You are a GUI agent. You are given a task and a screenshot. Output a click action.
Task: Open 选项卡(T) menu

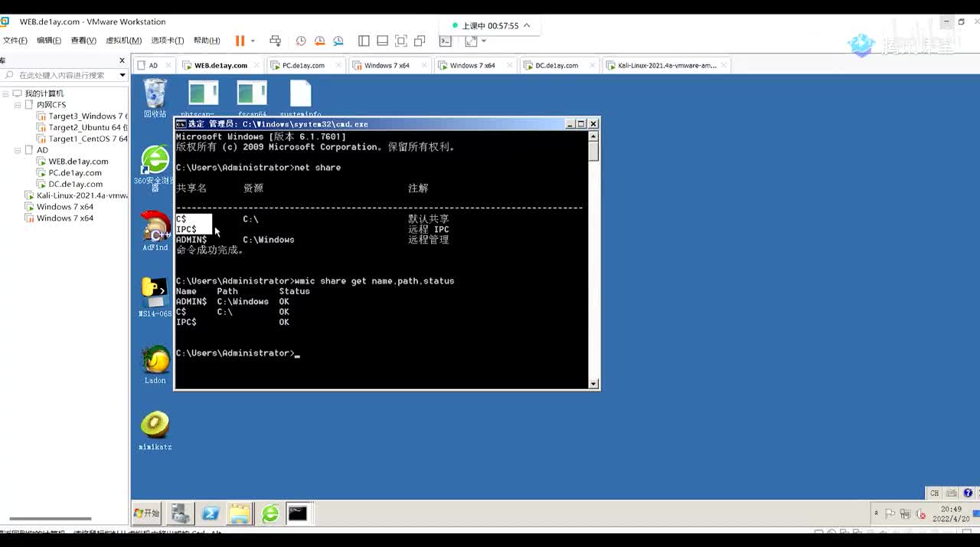[167, 41]
